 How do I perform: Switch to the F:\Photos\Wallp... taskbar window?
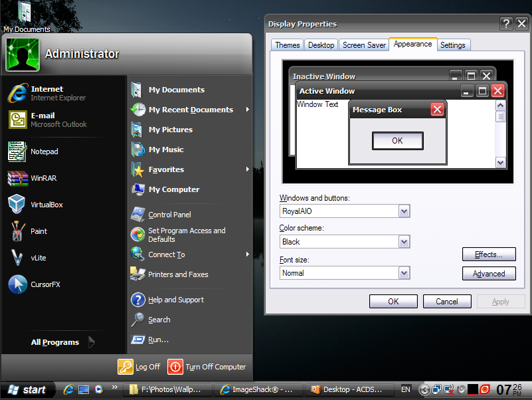click(x=167, y=390)
